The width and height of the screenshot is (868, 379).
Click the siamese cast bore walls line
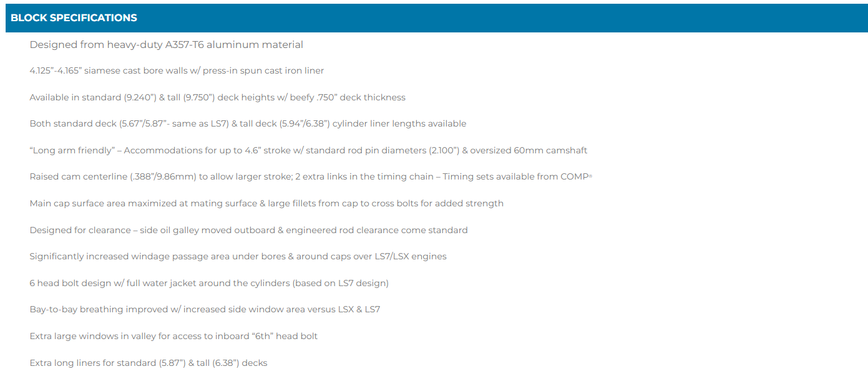pos(177,71)
